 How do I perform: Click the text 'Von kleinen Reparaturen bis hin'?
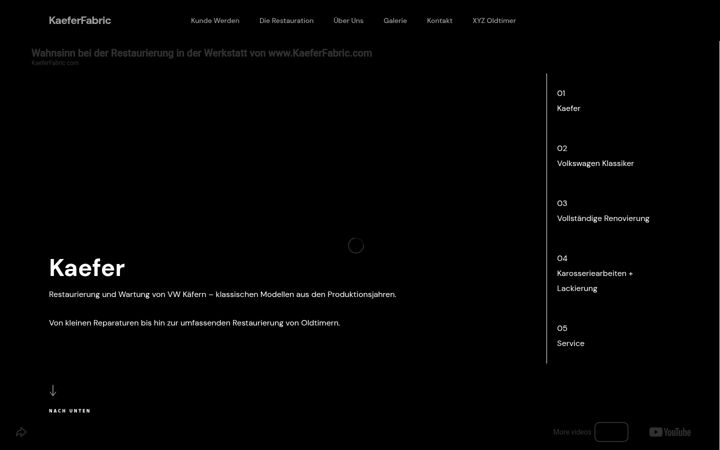(107, 323)
